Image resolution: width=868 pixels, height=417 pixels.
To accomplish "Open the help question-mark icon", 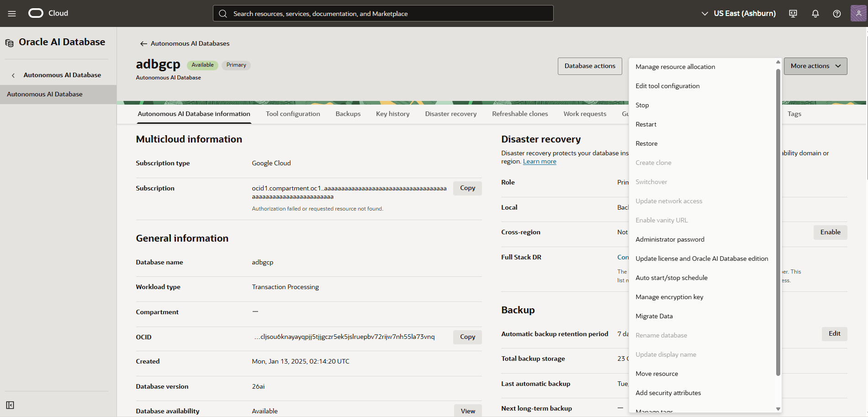I will coord(837,14).
